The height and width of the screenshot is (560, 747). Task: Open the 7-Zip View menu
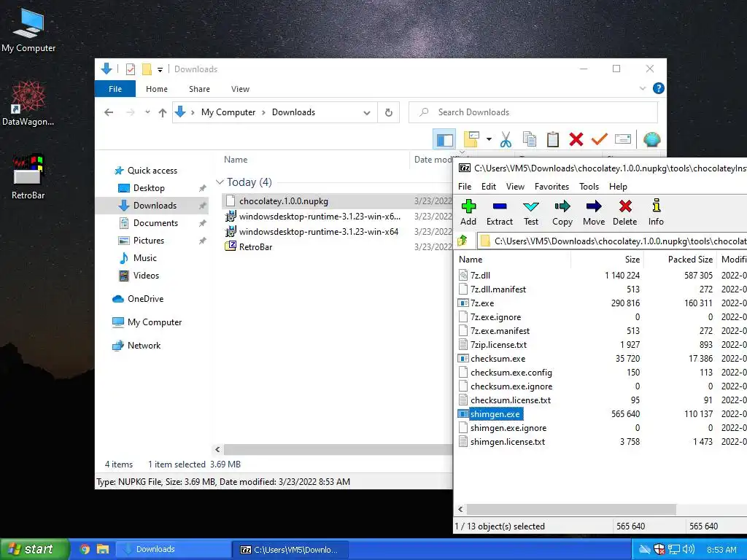515,187
